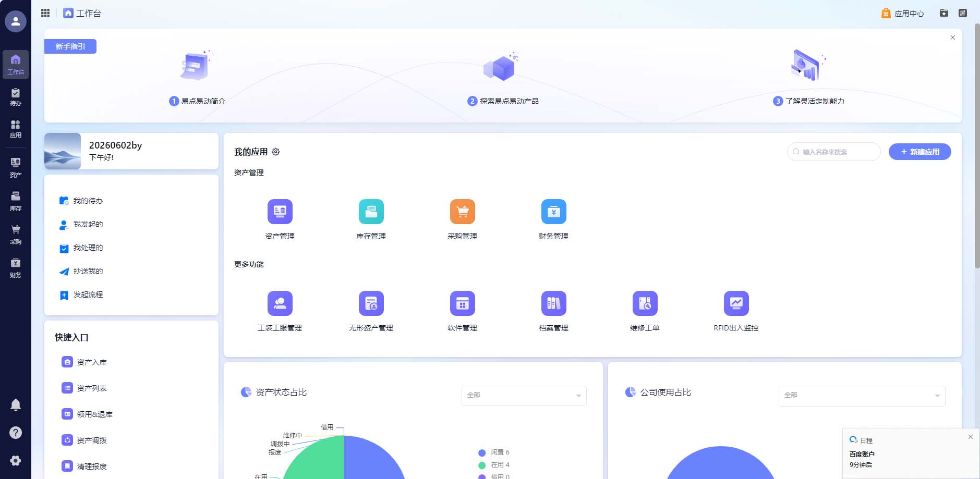Focus the 输入名称来搜索 search field
Screen dimensions: 980x479
833,152
